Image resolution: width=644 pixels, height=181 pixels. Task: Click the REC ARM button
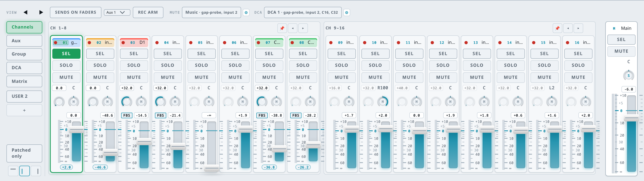pos(148,12)
